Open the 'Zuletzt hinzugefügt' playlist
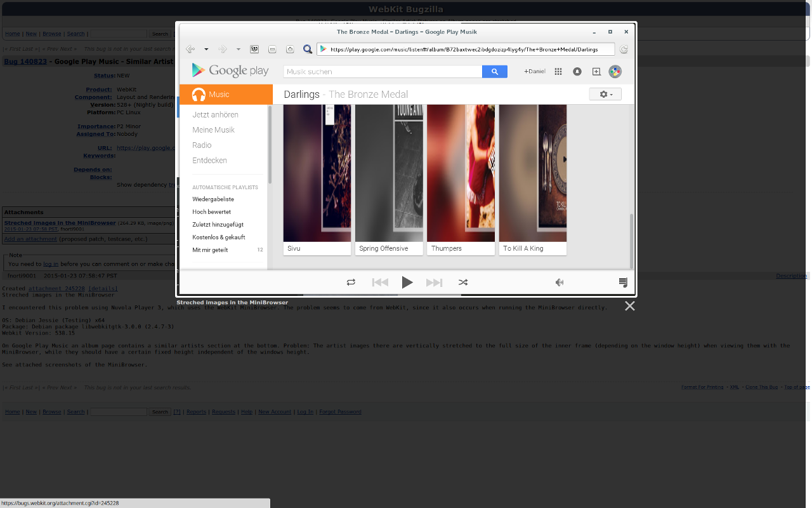 (x=218, y=225)
